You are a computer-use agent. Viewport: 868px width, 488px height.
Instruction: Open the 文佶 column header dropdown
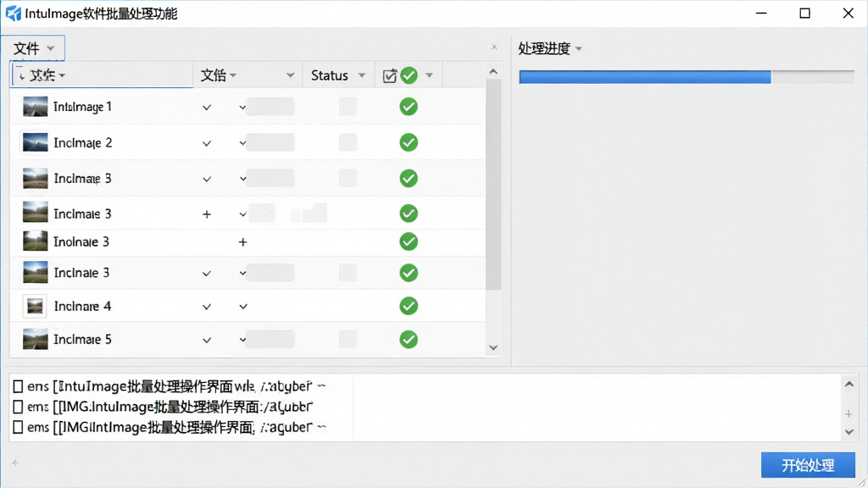(233, 75)
